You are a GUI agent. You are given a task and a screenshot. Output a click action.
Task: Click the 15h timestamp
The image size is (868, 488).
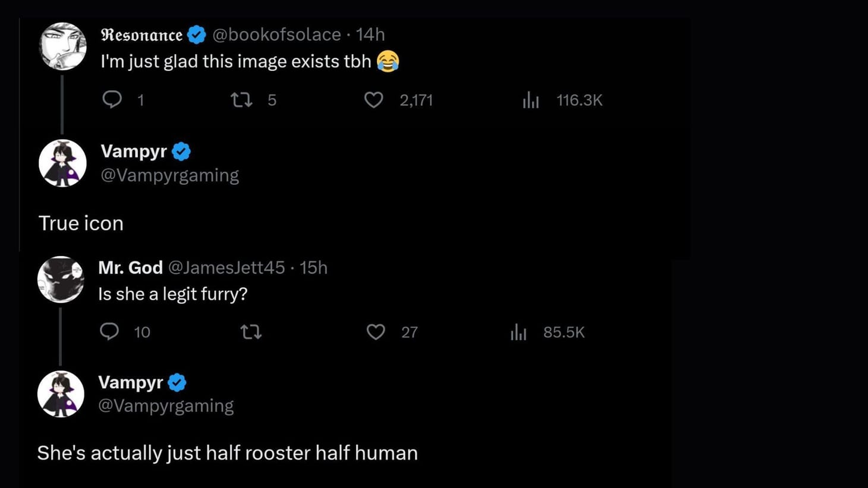point(313,267)
